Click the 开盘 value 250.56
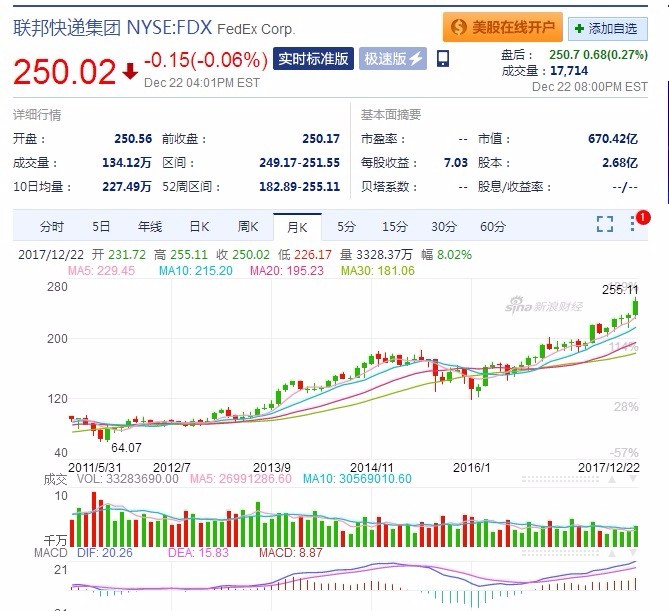669x611 pixels. tap(133, 139)
